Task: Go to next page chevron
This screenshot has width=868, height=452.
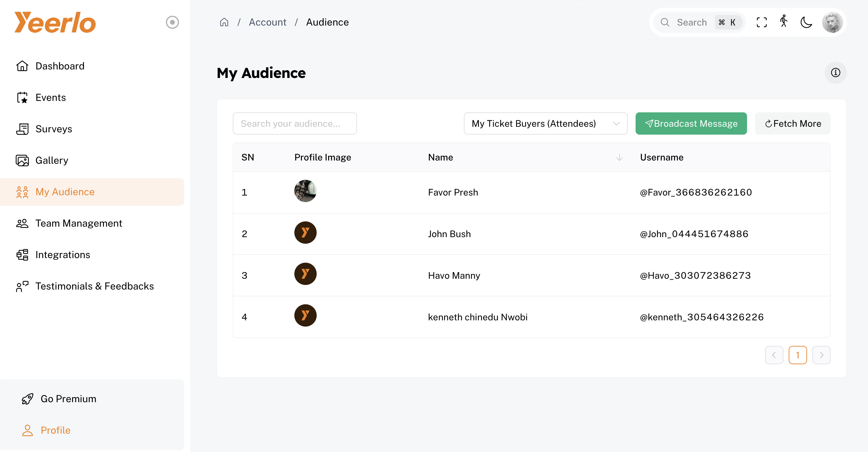Action: (821, 355)
